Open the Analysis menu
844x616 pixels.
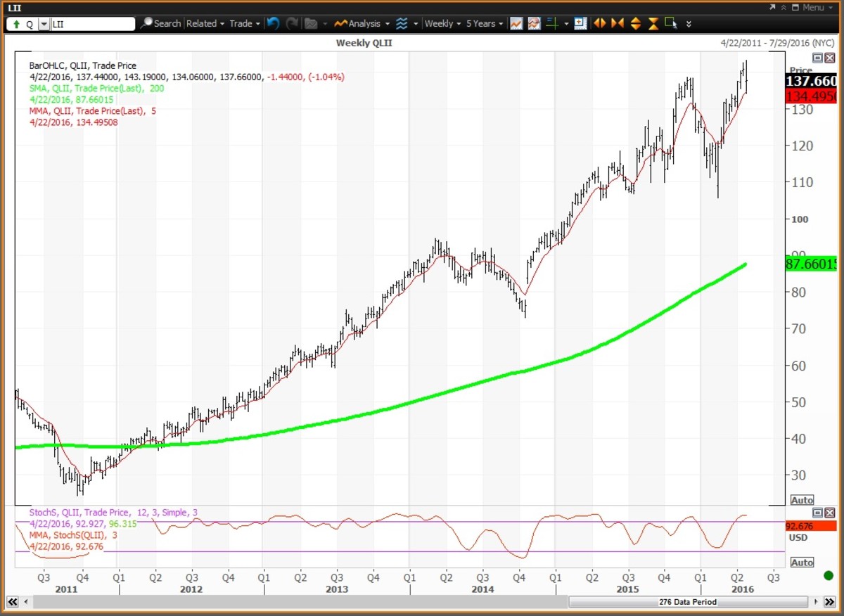[x=362, y=23]
